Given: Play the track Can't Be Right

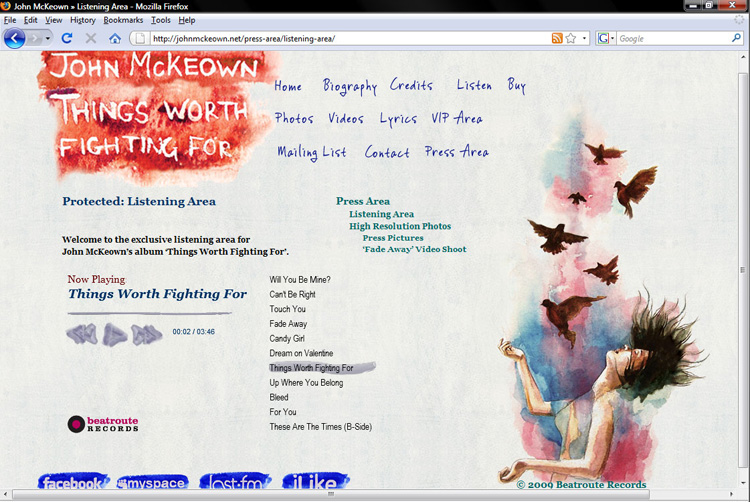Looking at the screenshot, I should pyautogui.click(x=292, y=295).
